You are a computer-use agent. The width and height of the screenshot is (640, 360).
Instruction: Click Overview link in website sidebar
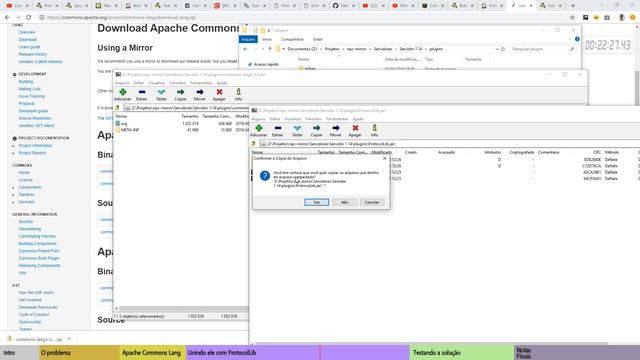(27, 32)
